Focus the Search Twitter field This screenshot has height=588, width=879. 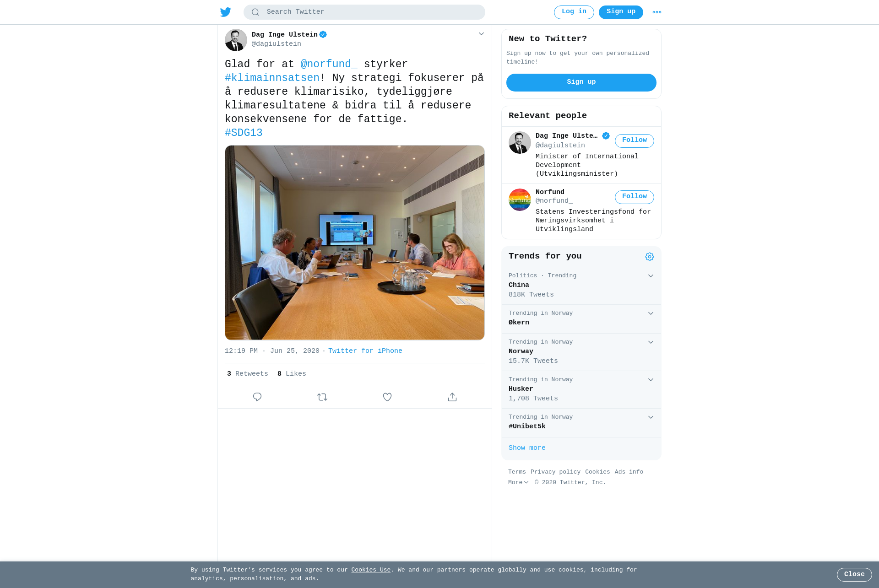pyautogui.click(x=364, y=12)
